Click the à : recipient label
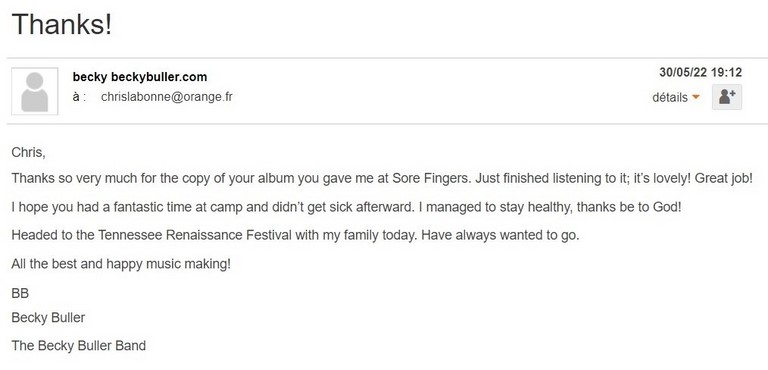The height and width of the screenshot is (370, 768). (79, 97)
